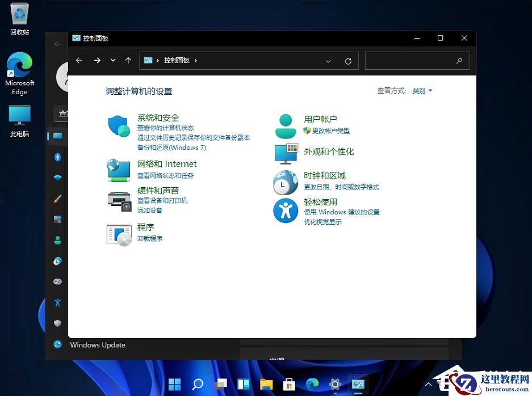Open the 回收站 desktop icon
Image resolution: width=532 pixels, height=396 pixels.
19,12
